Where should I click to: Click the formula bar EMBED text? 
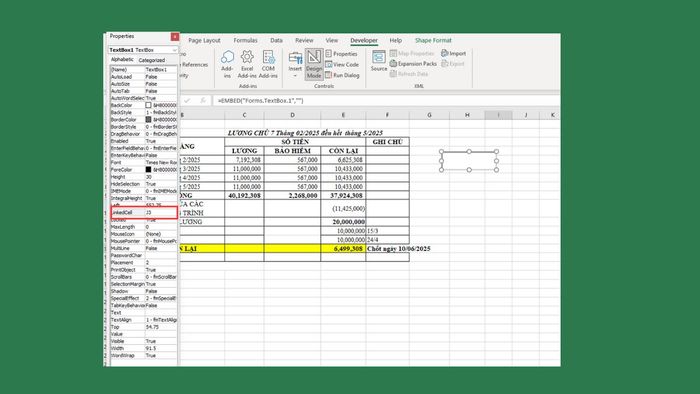[260, 101]
